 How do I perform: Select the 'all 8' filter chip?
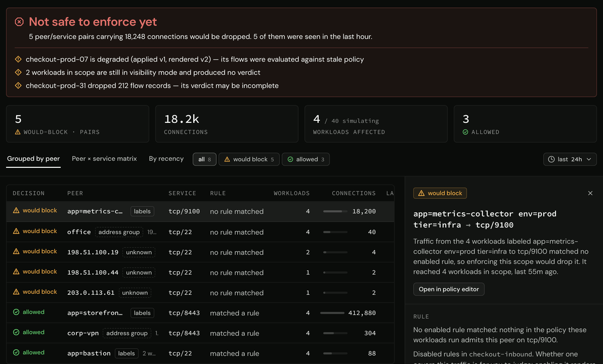coord(204,159)
